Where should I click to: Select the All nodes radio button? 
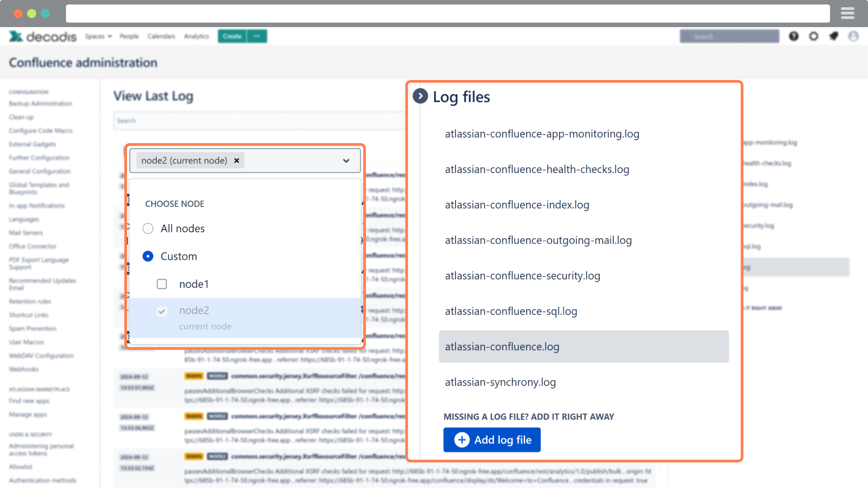pyautogui.click(x=148, y=228)
